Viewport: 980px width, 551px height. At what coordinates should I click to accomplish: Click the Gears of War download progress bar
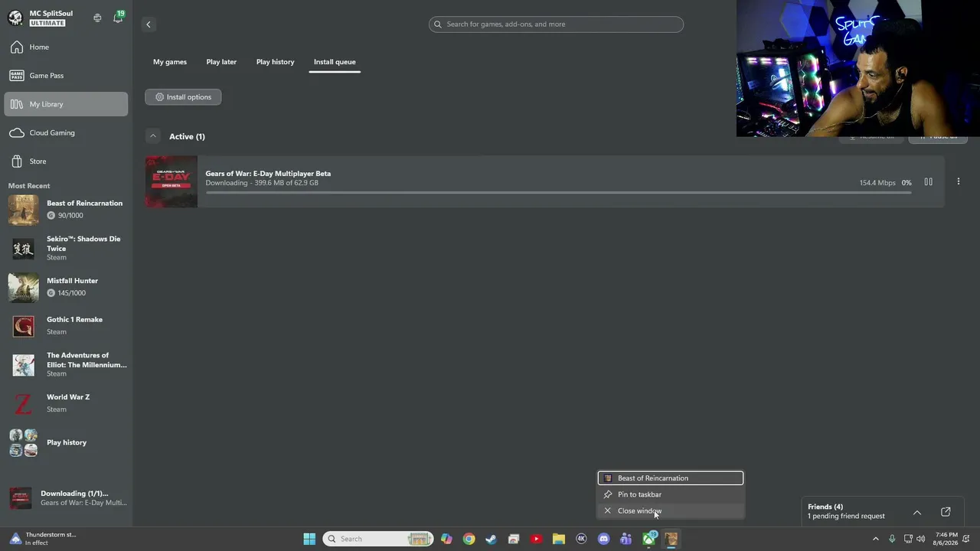[x=558, y=193]
